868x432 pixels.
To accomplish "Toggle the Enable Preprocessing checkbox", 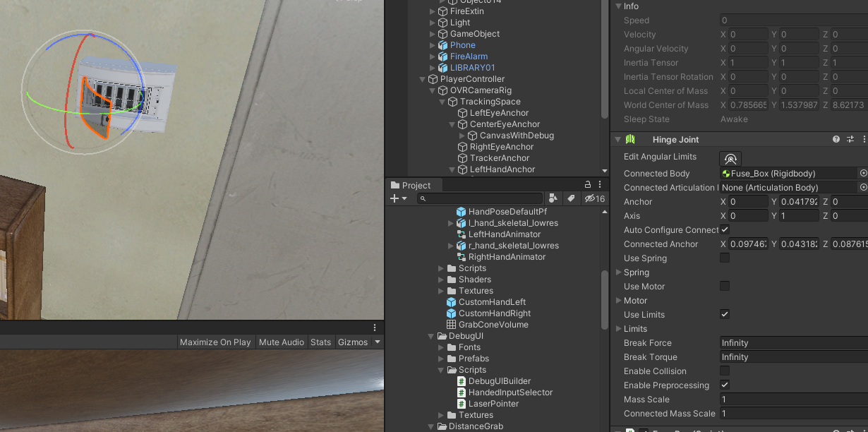I will 725,385.
